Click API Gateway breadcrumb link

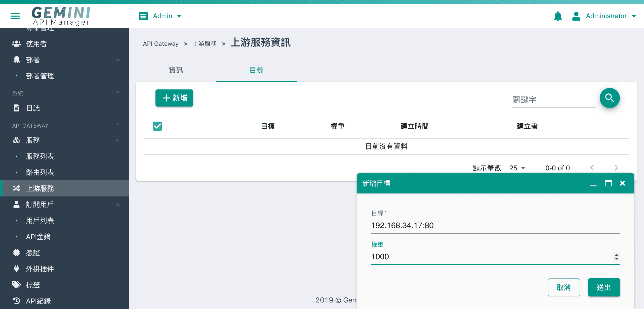161,44
